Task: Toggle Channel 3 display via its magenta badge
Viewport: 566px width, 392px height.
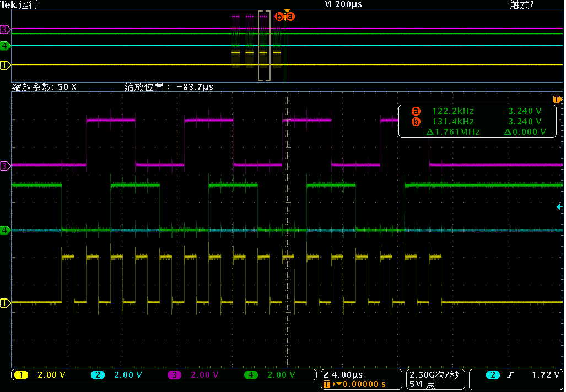Action: 175,374
